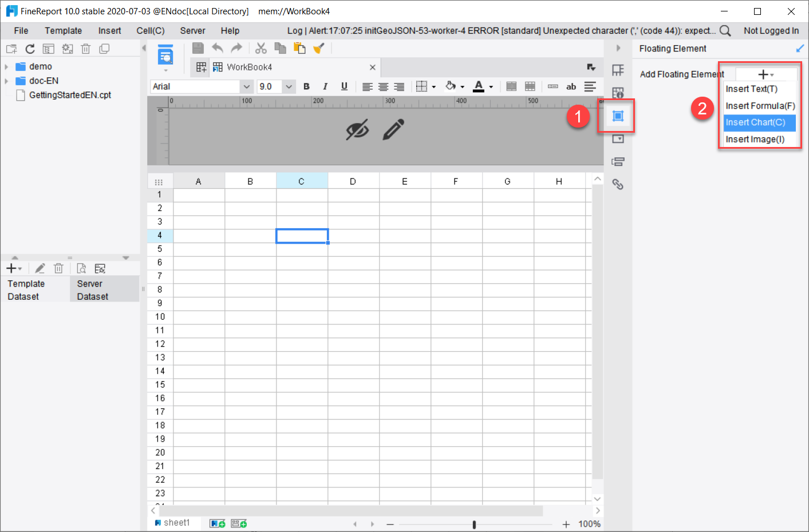Align cell text right

399,87
